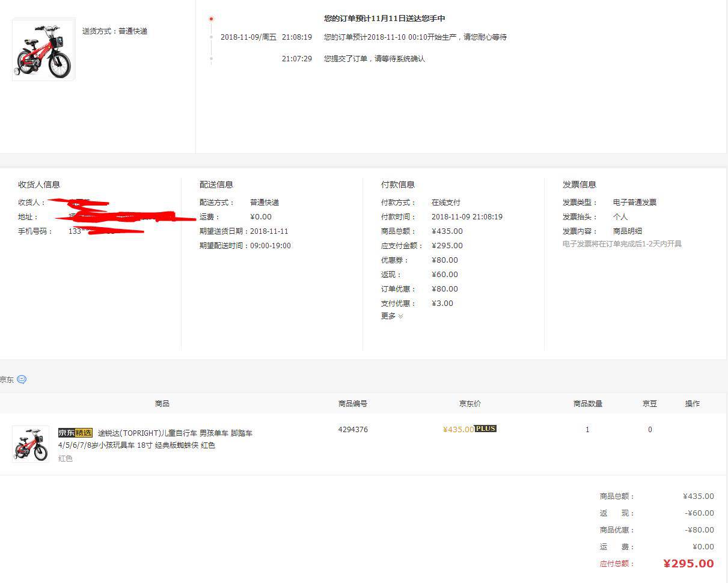Click the 京豆 column header
Screen dimensions: 728x583
(650, 404)
